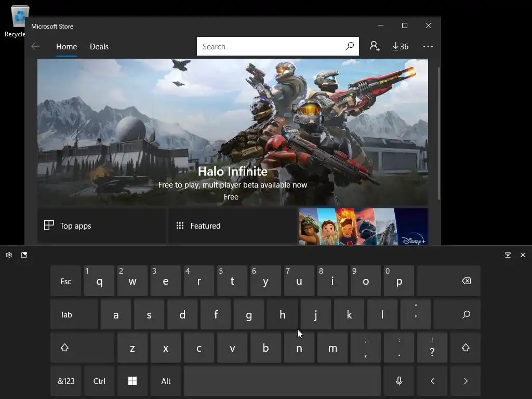Tap the backspace key

[x=448, y=281]
